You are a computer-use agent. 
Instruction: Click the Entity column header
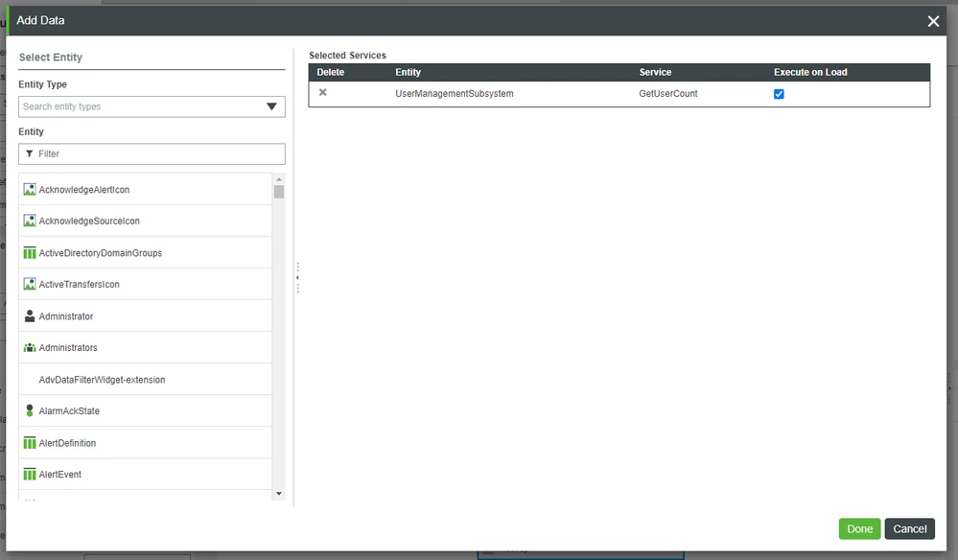click(x=408, y=72)
